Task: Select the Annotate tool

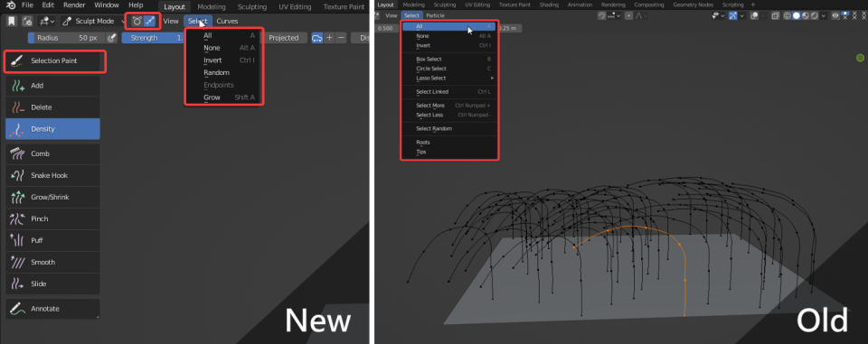Action: click(x=53, y=309)
